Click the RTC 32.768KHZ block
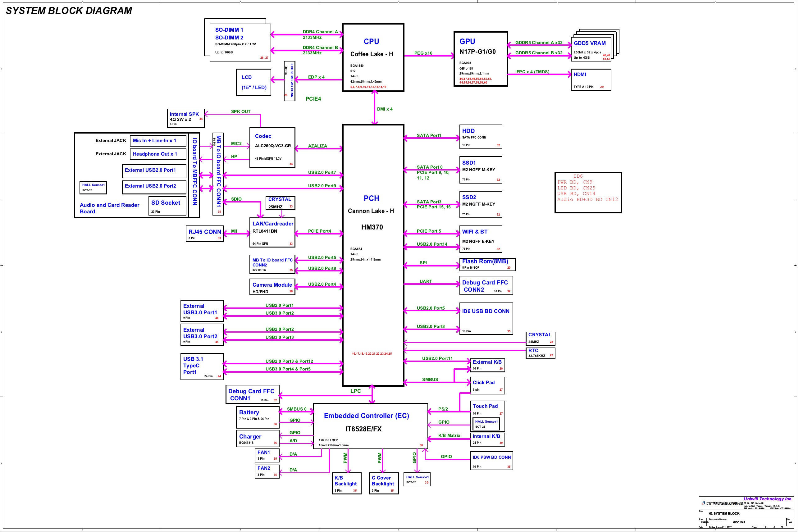The width and height of the screenshot is (799, 532). pos(540,353)
